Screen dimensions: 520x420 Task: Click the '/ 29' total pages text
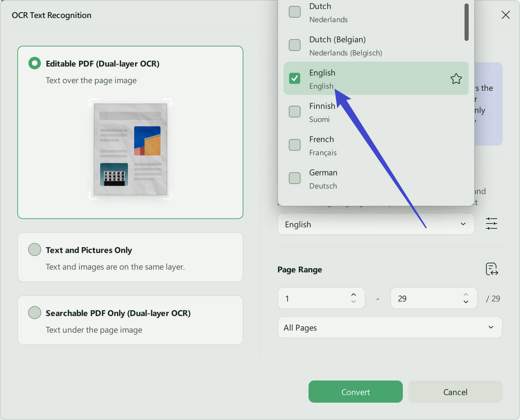pos(493,298)
